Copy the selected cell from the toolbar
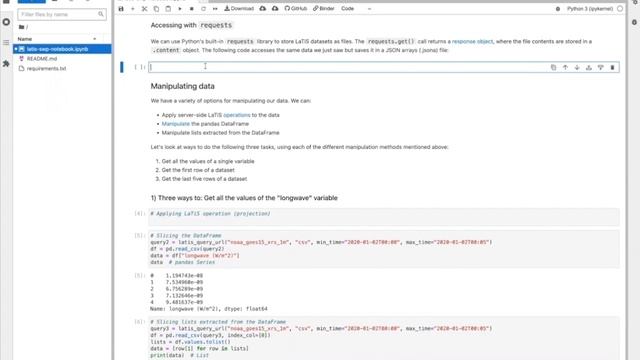This screenshot has width=640, height=360. (156, 9)
